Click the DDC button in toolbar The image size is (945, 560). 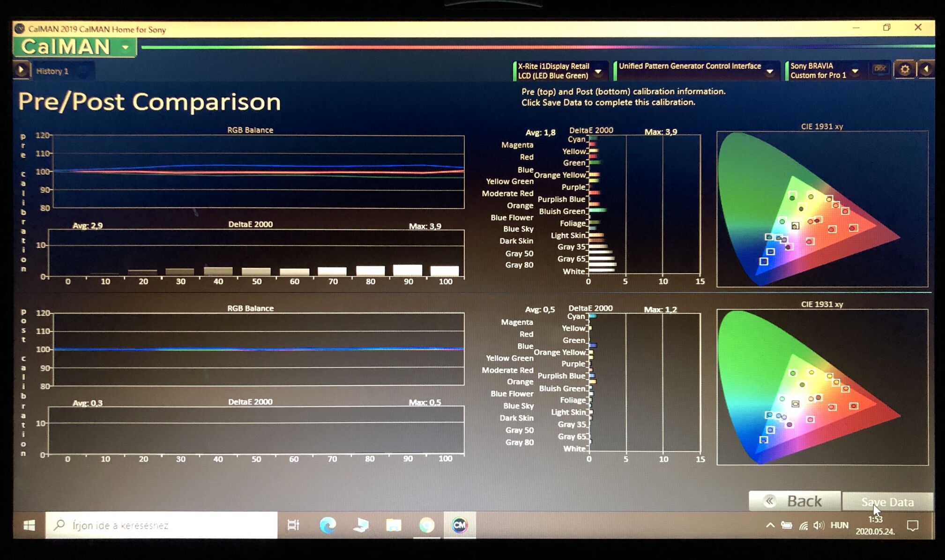pos(880,70)
